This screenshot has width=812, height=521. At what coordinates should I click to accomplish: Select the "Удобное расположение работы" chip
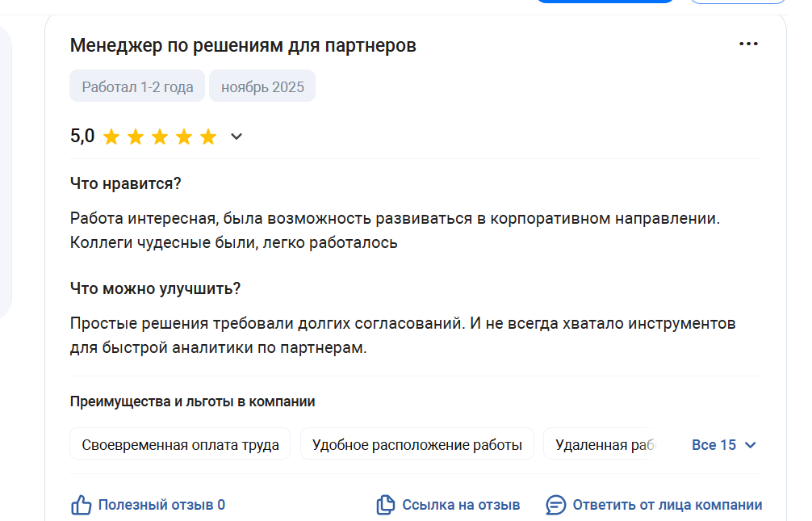416,444
